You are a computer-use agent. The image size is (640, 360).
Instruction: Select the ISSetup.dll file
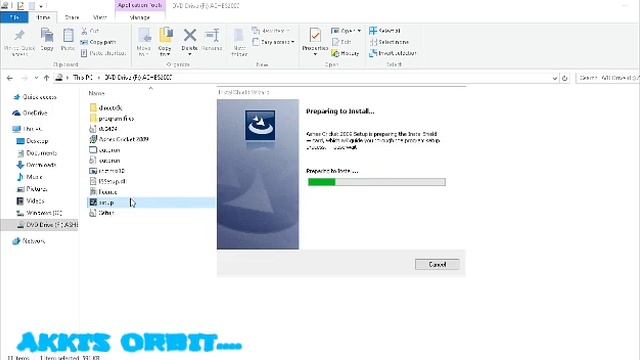pyautogui.click(x=108, y=181)
